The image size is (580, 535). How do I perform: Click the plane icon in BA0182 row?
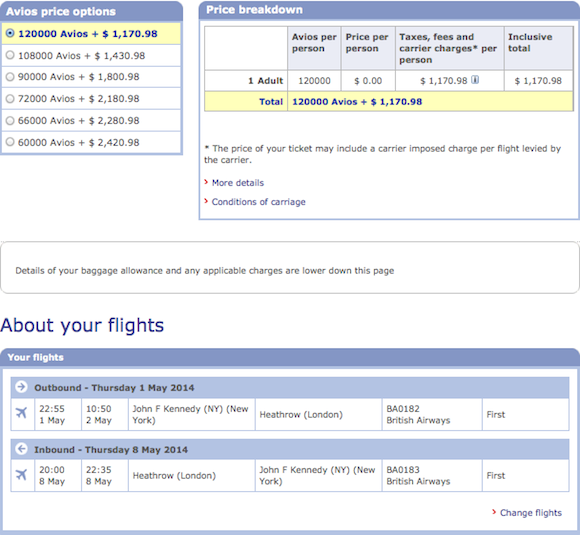click(22, 413)
